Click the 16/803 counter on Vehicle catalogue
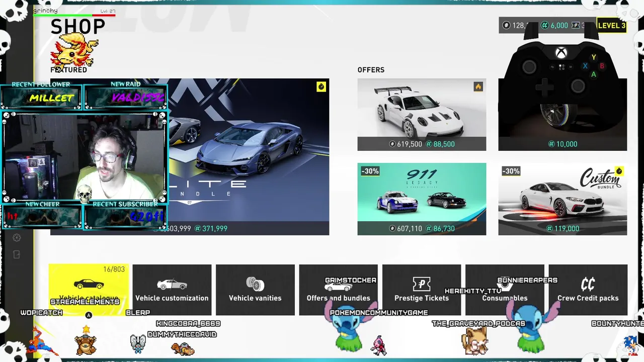Viewport: 644px width, 362px height. [x=114, y=269]
